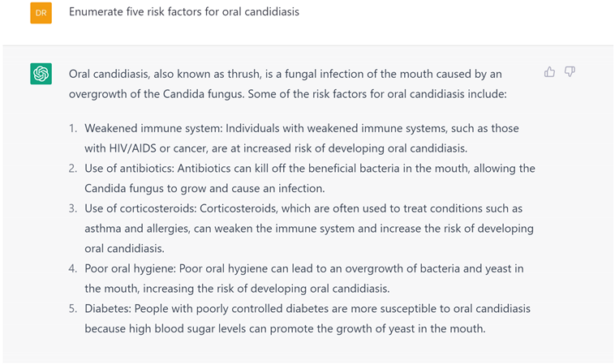Click the list number 1 marker
The height and width of the screenshot is (364, 615).
(73, 129)
